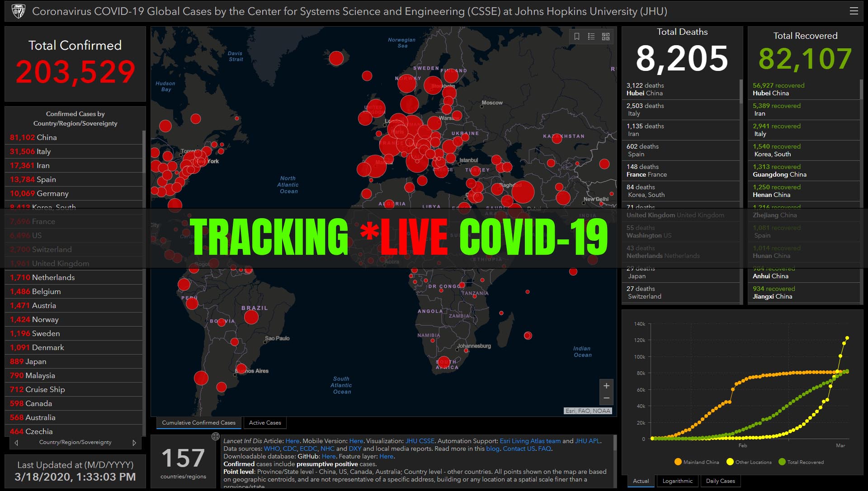The width and height of the screenshot is (868, 491).
Task: Open the FAQ link
Action: [x=544, y=449]
